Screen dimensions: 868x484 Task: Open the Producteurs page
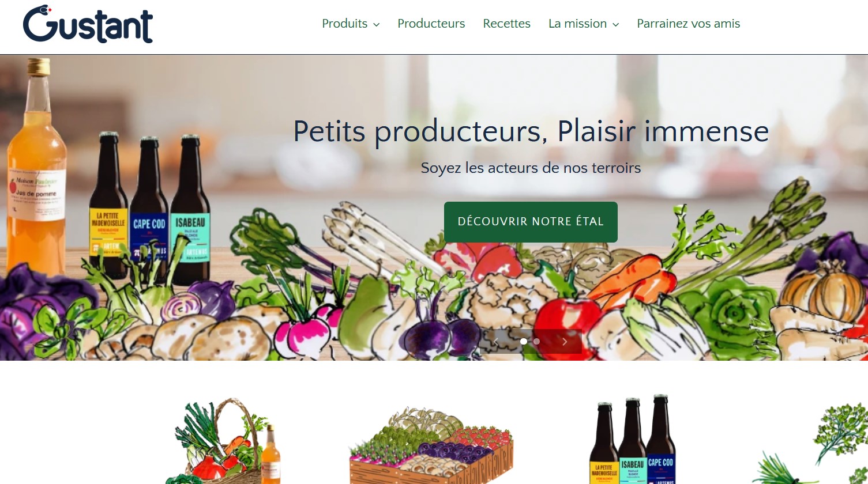pos(431,24)
